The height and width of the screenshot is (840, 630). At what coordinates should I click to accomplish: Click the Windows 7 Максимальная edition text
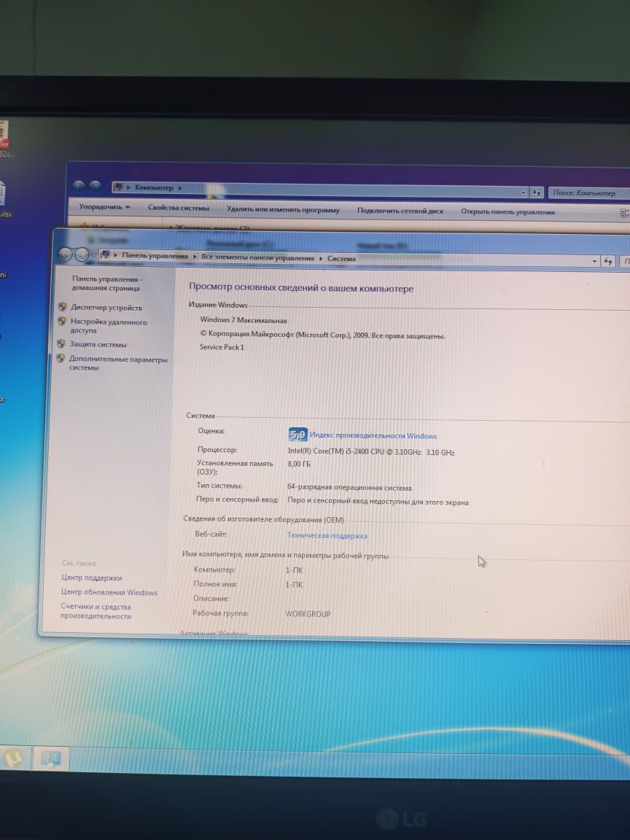click(x=244, y=320)
